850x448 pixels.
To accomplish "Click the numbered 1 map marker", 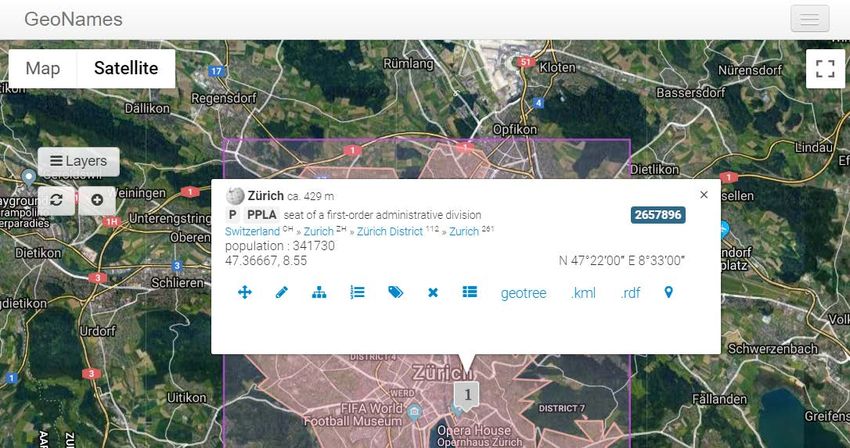I will click(467, 395).
